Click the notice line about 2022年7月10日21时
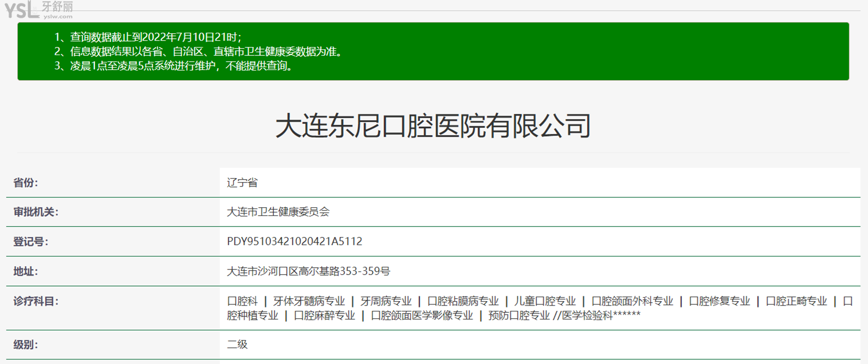The width and height of the screenshot is (868, 364). [148, 37]
